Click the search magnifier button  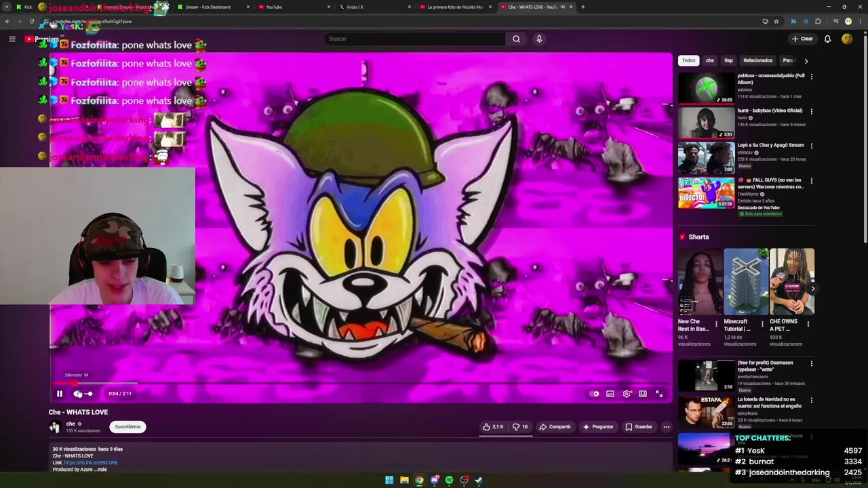click(516, 39)
